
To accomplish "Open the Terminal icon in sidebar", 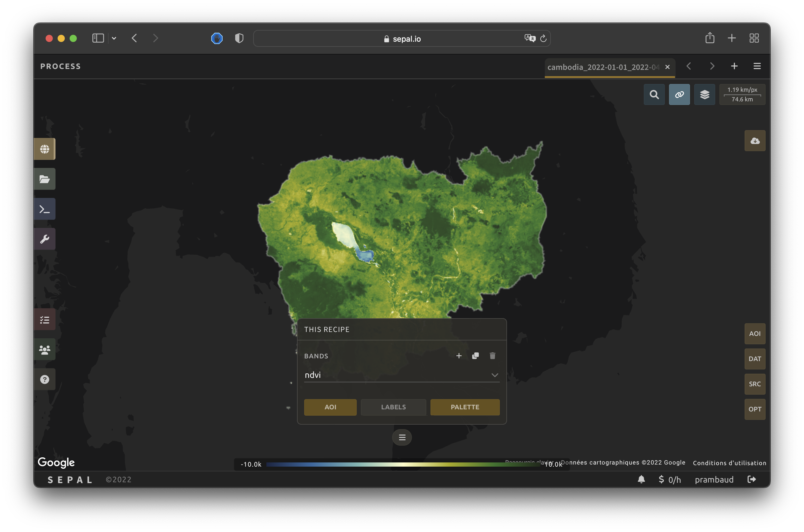I will (44, 209).
